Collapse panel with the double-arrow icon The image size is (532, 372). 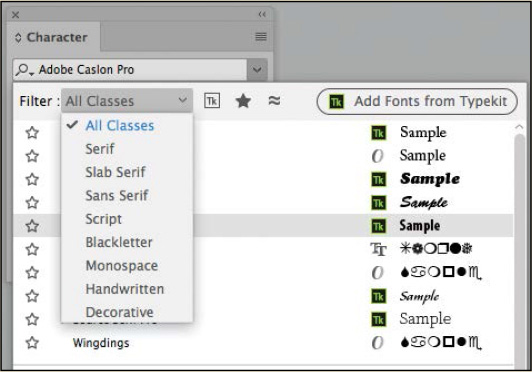[x=262, y=14]
